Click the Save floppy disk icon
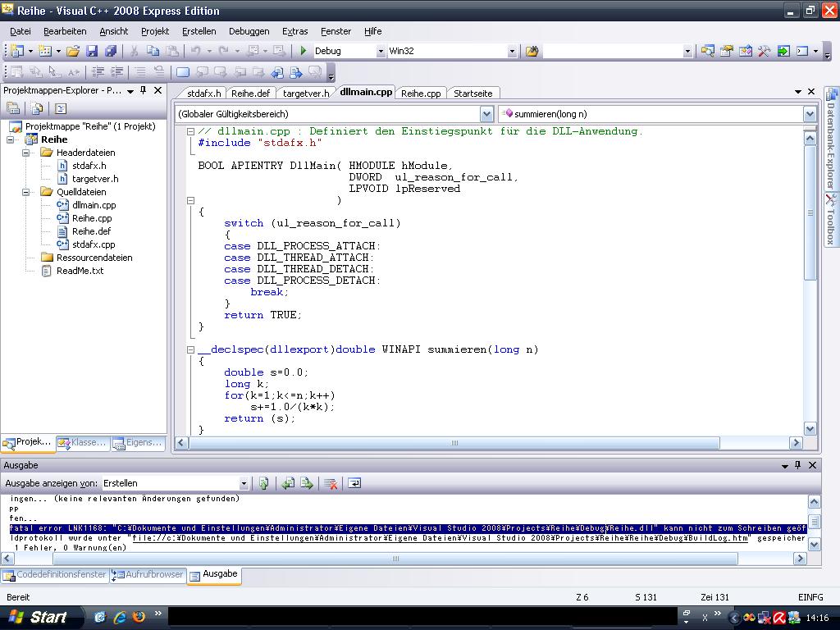The width and height of the screenshot is (840, 630). point(92,51)
